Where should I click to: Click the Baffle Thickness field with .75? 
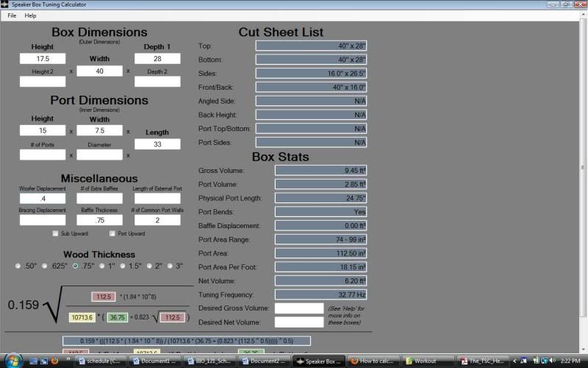(x=99, y=220)
